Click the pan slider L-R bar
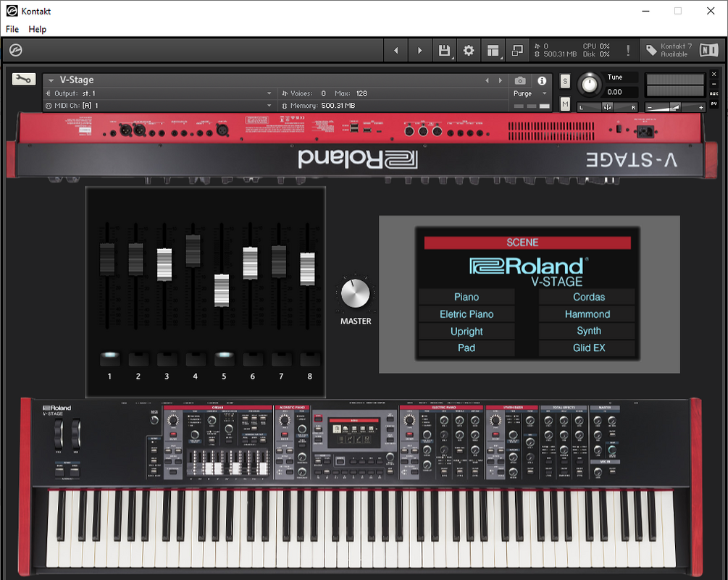The height and width of the screenshot is (580, 728). pyautogui.click(x=607, y=107)
